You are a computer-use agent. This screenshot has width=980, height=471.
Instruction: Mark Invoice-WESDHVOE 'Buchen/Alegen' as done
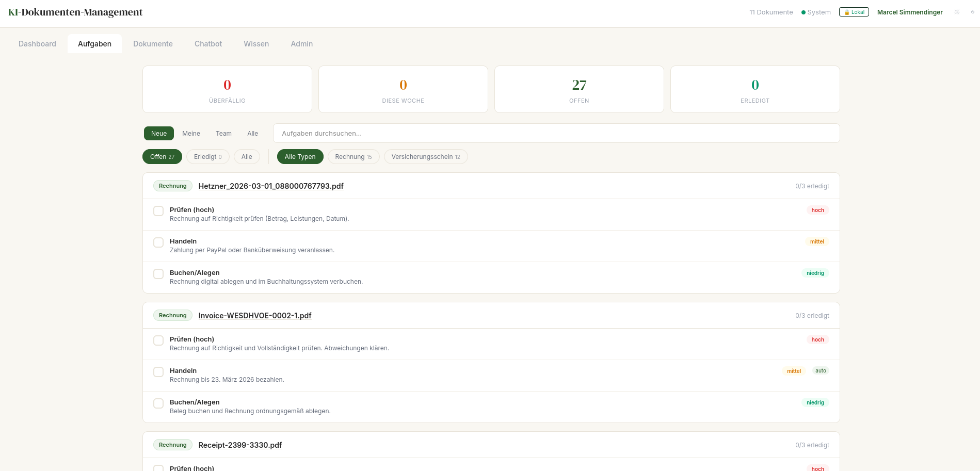(158, 403)
